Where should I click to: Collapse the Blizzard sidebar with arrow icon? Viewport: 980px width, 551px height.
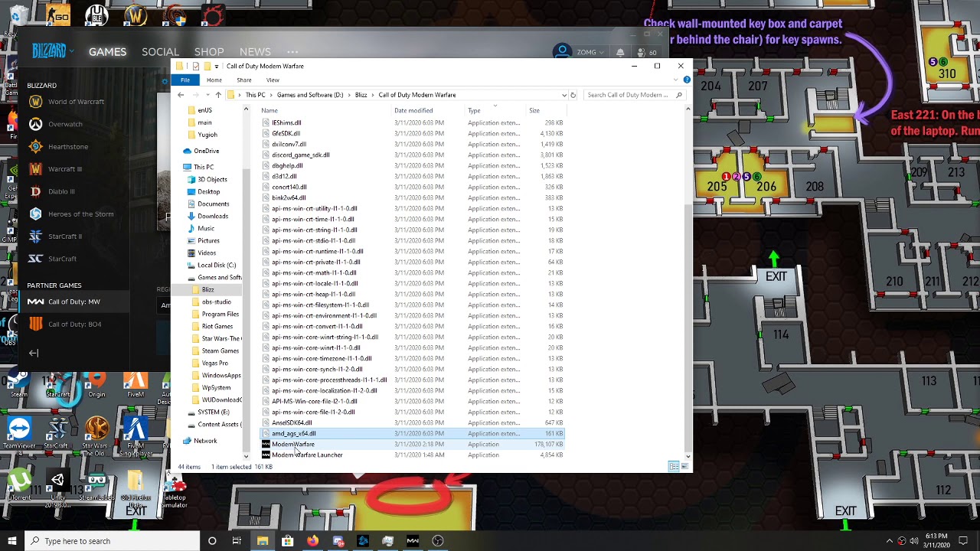point(34,353)
